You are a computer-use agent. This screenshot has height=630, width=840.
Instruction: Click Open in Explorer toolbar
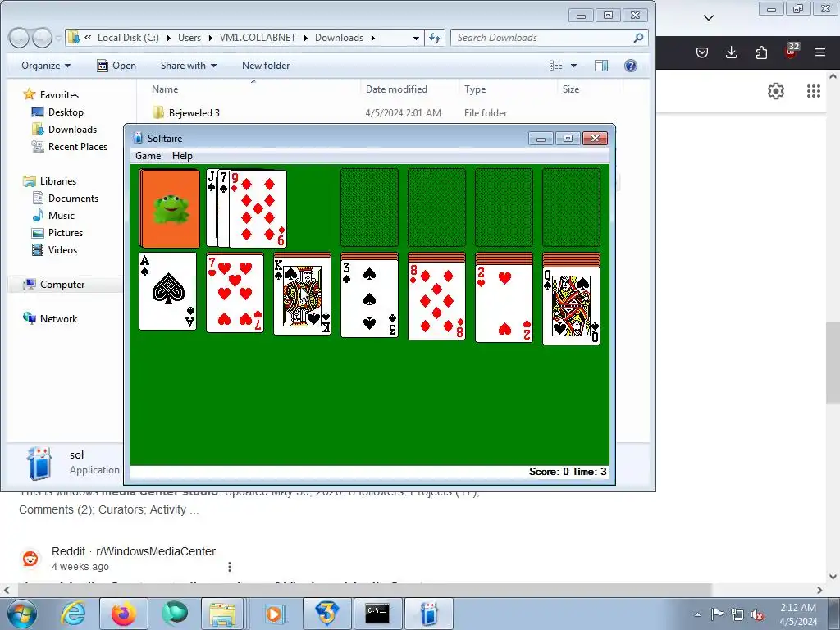tap(116, 66)
